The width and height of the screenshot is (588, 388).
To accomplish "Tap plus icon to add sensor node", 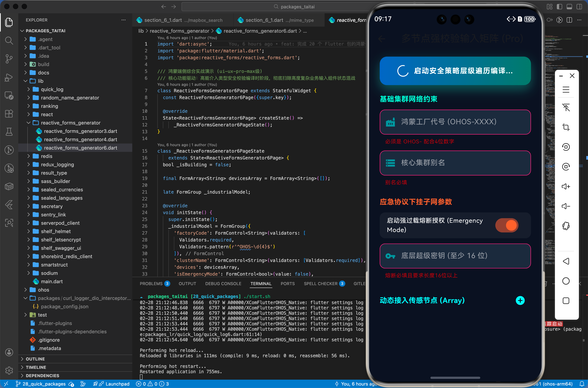I will coord(520,300).
